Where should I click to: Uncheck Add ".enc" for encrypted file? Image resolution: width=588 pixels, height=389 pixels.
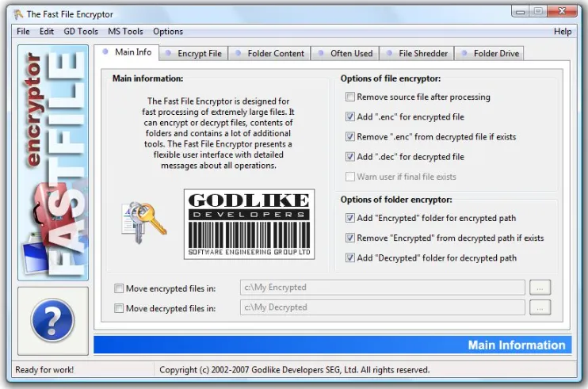350,117
